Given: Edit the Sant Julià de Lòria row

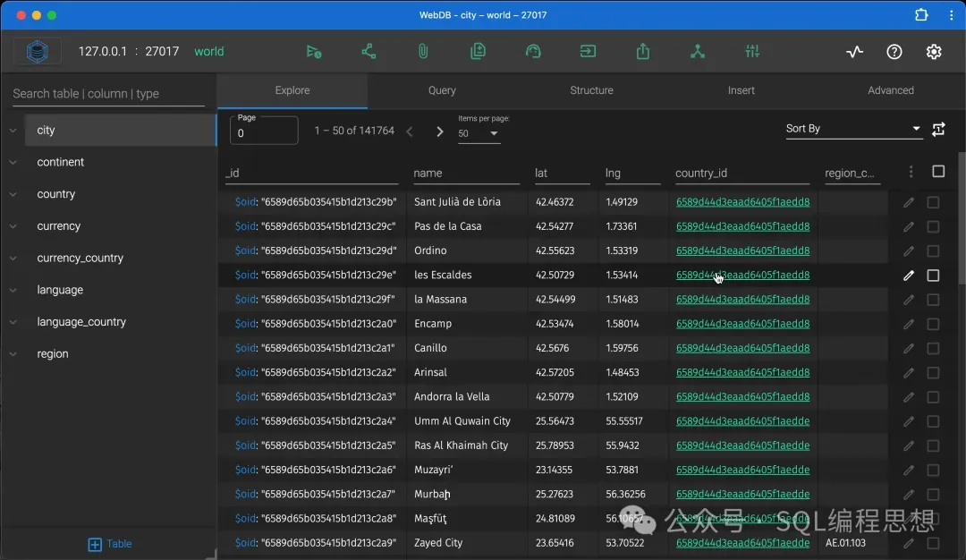Looking at the screenshot, I should [x=909, y=202].
